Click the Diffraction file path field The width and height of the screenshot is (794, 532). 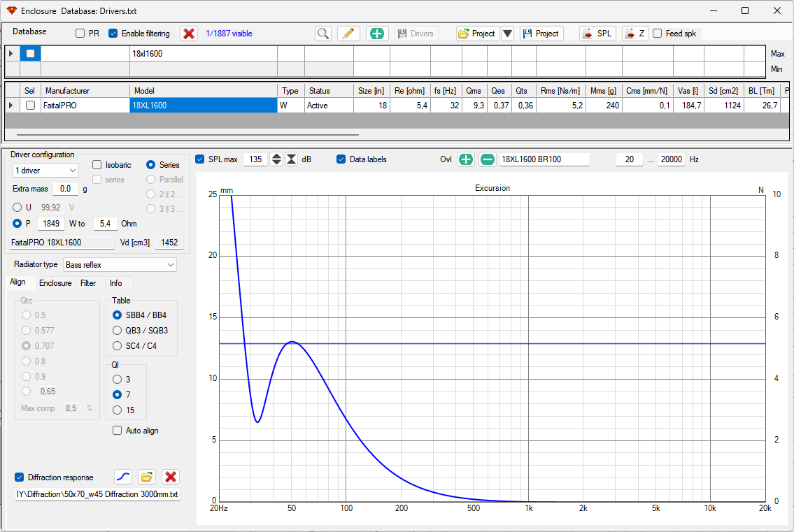(x=98, y=494)
